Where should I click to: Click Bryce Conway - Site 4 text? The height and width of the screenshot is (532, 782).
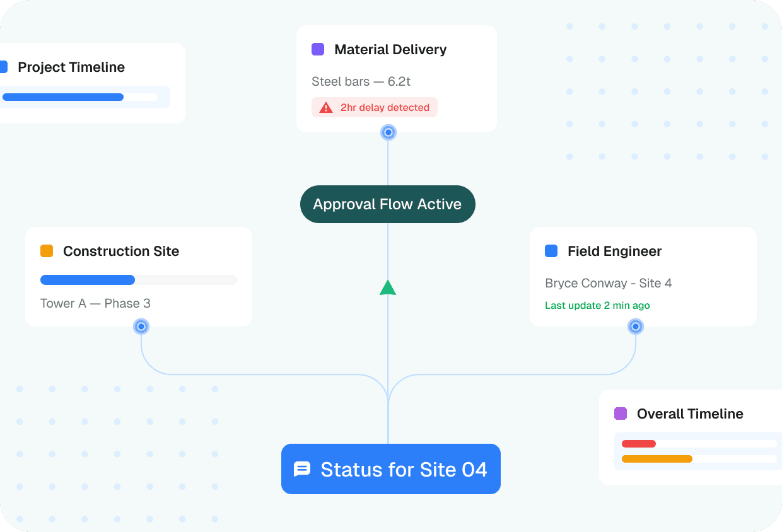pos(609,283)
